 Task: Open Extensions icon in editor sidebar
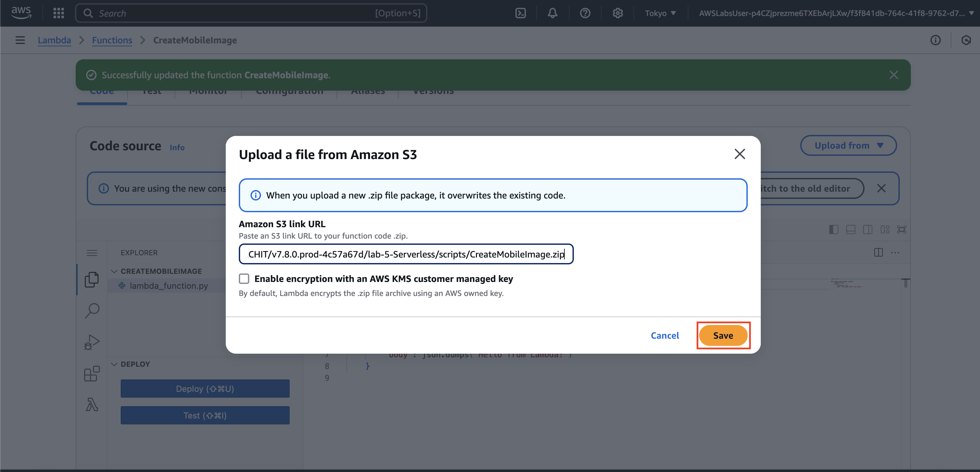coord(92,374)
